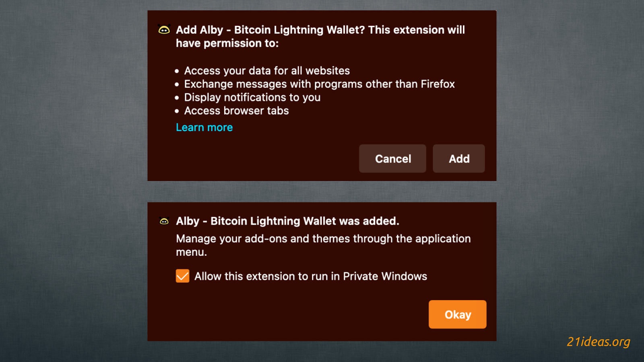Tick the Private Windows checkbox
Screen dimensions: 644x362
[182, 276]
